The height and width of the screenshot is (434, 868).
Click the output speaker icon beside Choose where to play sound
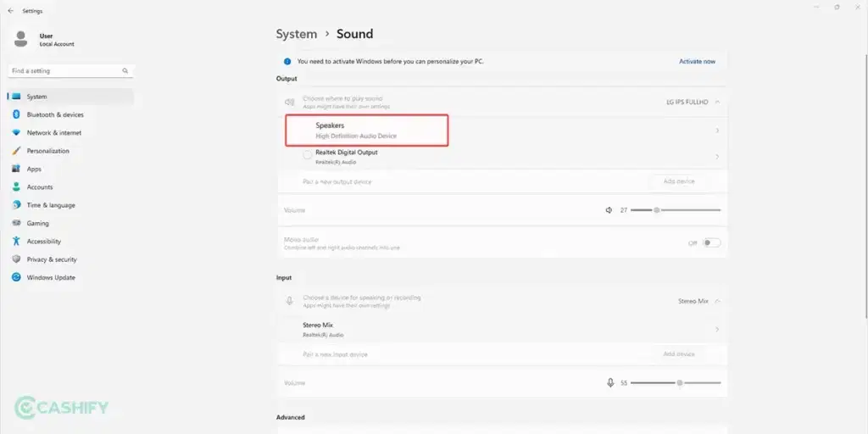(x=289, y=102)
